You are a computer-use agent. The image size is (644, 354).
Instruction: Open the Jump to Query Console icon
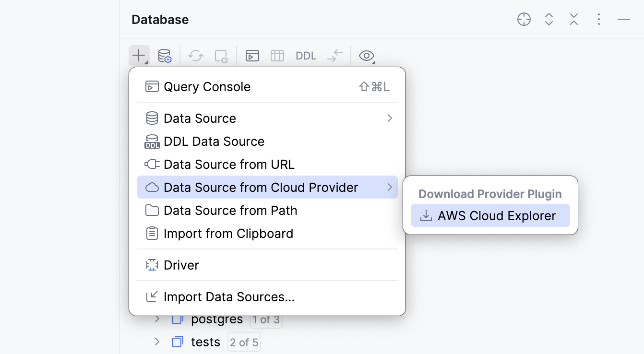tap(252, 56)
